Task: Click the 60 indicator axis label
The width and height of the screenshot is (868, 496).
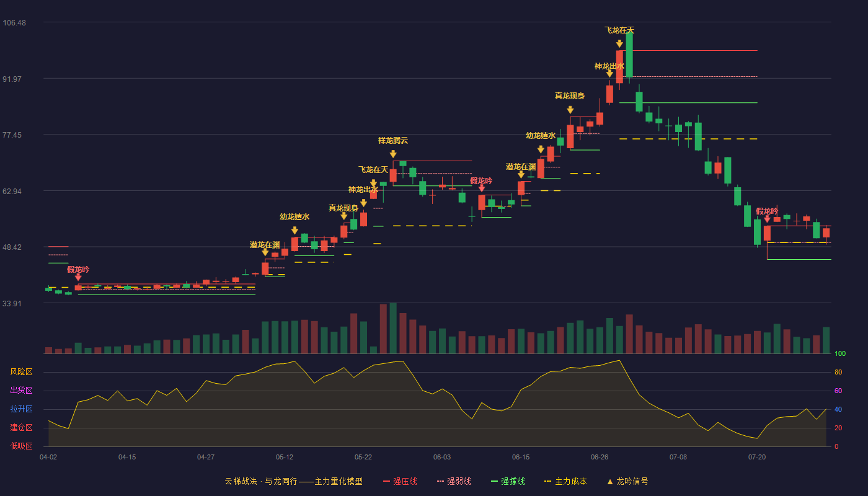Action: (838, 391)
